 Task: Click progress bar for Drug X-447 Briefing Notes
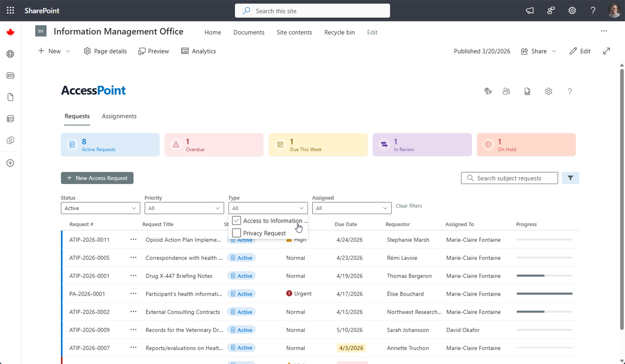click(x=544, y=276)
